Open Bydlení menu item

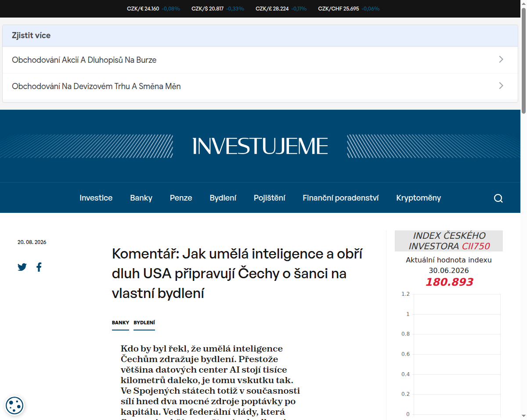coord(223,198)
